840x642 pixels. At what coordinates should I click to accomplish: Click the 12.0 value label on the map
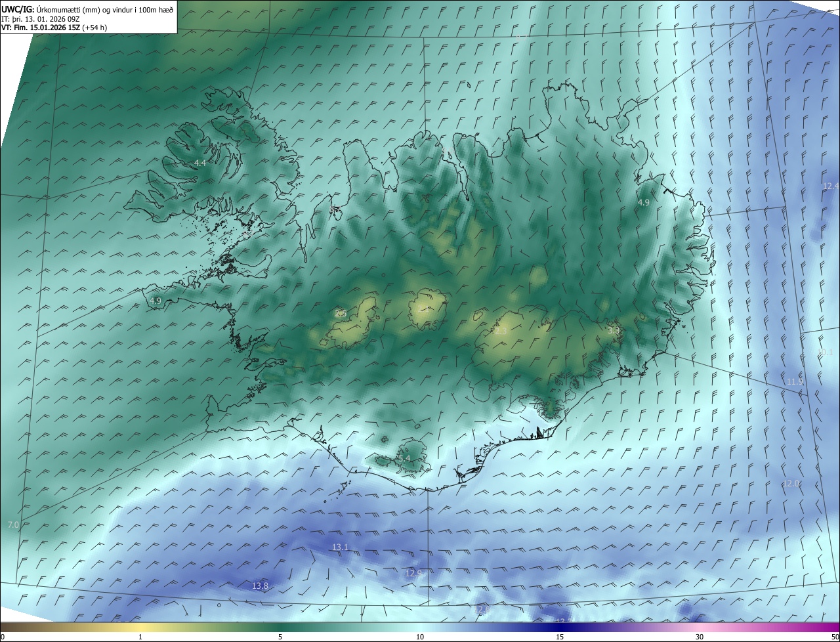tap(791, 483)
